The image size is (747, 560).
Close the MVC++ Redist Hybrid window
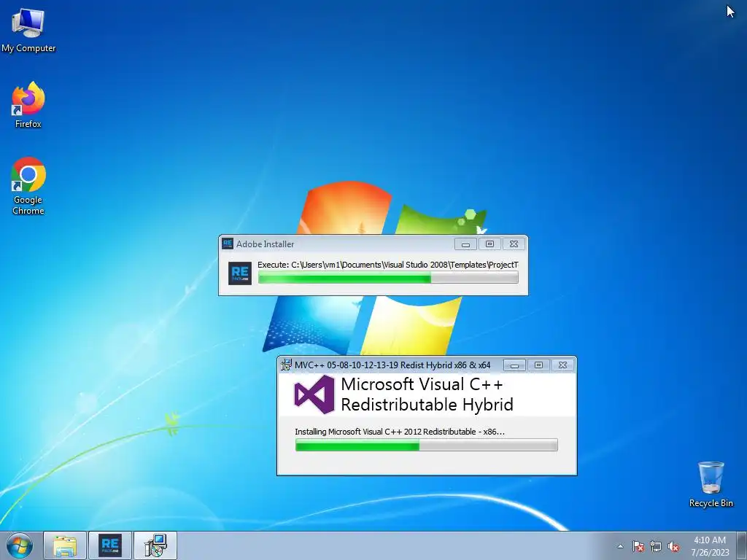562,365
